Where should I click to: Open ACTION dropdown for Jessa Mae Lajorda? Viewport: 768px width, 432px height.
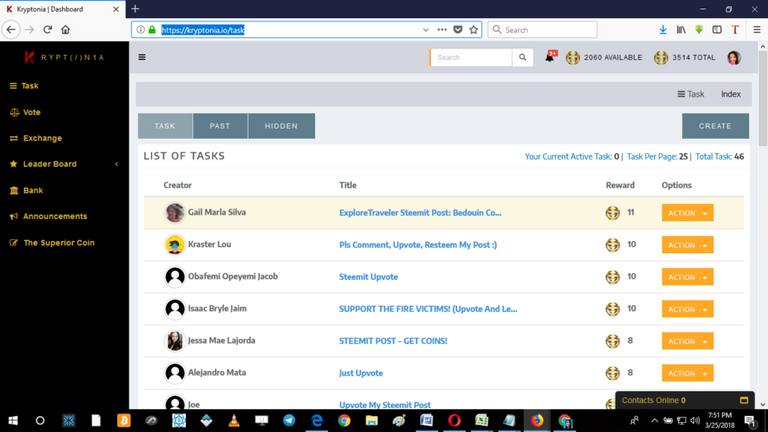pyautogui.click(x=687, y=341)
